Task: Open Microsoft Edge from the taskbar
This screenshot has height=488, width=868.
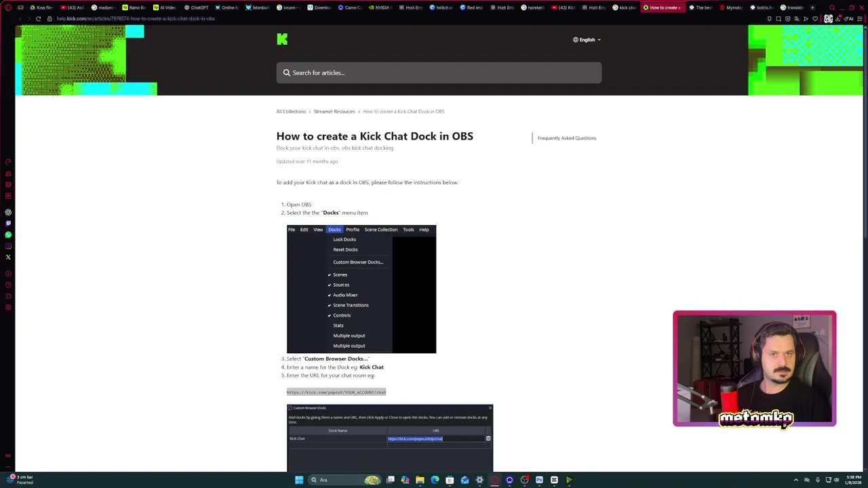Action: coord(435,480)
